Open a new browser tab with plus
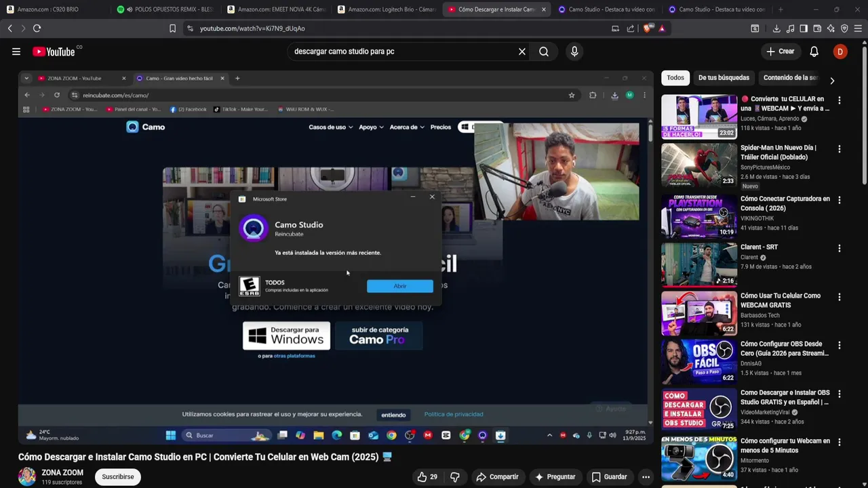Image resolution: width=868 pixels, height=488 pixels. coord(781,9)
